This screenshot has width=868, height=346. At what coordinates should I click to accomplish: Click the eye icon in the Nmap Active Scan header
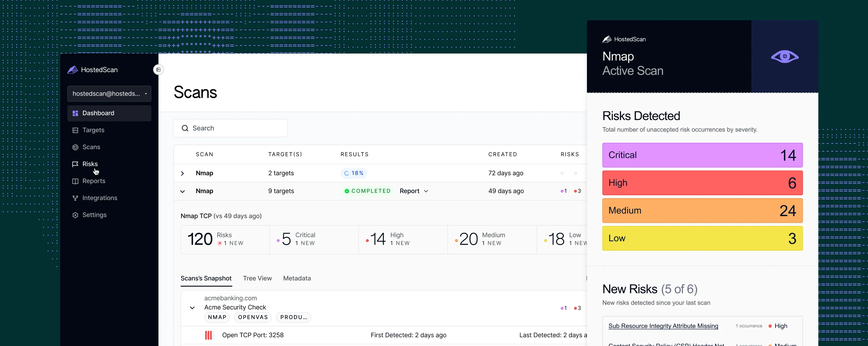coord(785,56)
